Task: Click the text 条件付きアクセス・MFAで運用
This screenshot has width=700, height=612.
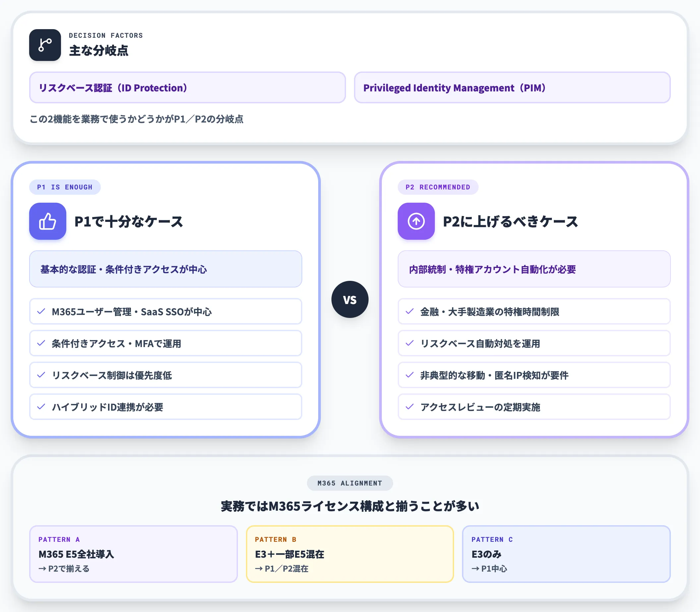Action: [117, 343]
